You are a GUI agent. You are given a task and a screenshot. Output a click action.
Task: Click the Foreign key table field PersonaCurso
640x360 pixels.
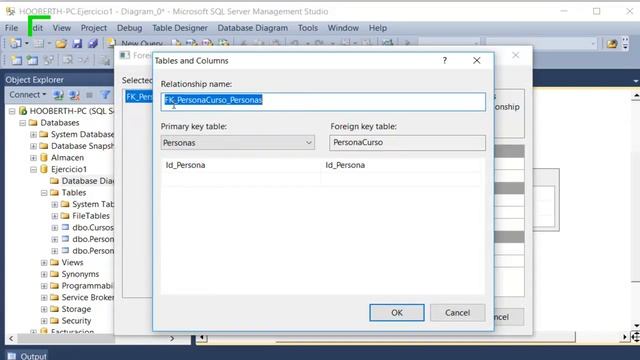[407, 142]
